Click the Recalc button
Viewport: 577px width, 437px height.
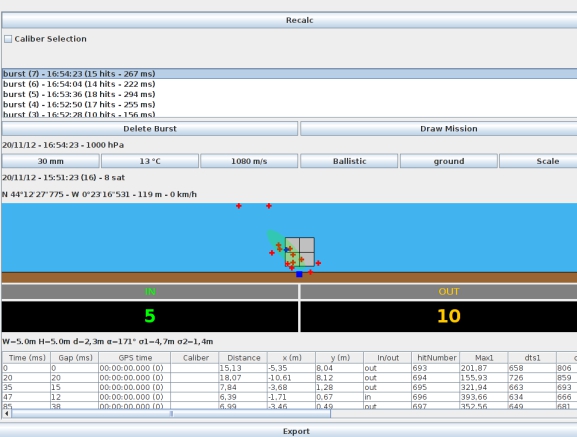click(x=299, y=20)
